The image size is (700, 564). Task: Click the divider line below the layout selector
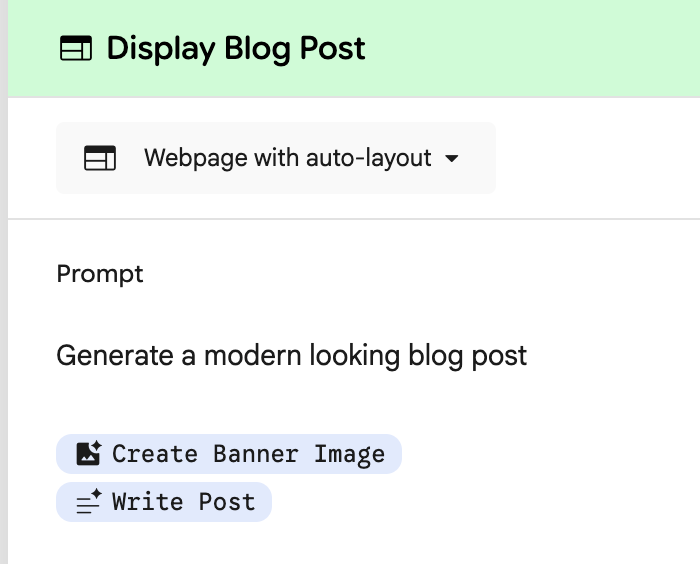click(x=350, y=218)
